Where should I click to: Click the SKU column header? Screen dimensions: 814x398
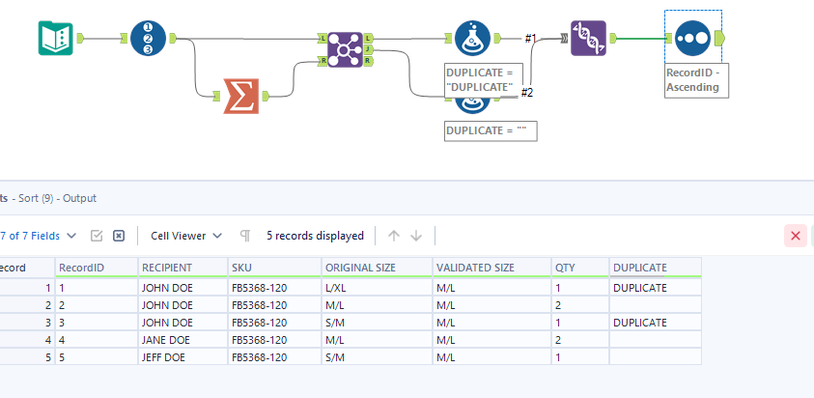coord(275,268)
